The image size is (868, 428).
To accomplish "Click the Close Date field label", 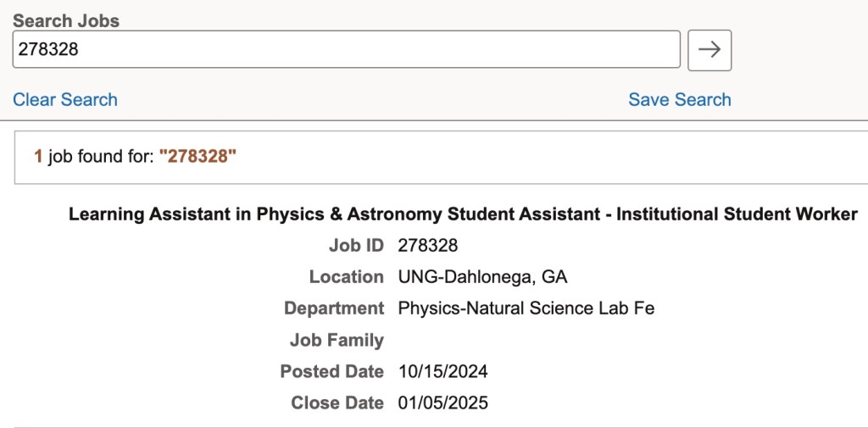I will tap(337, 403).
